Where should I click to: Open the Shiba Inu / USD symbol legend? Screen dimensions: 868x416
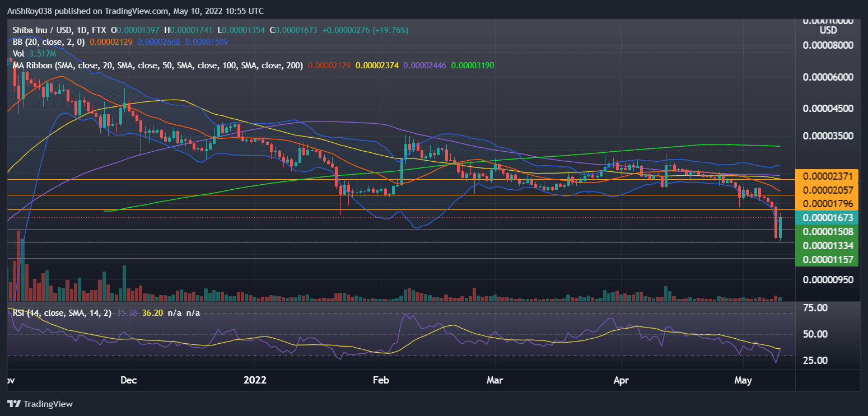(x=56, y=31)
